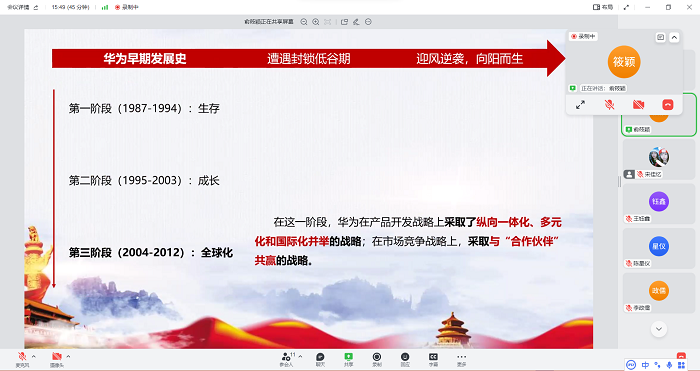This screenshot has width=700, height=371.
Task: Check the green network signal indicator
Action: point(105,7)
